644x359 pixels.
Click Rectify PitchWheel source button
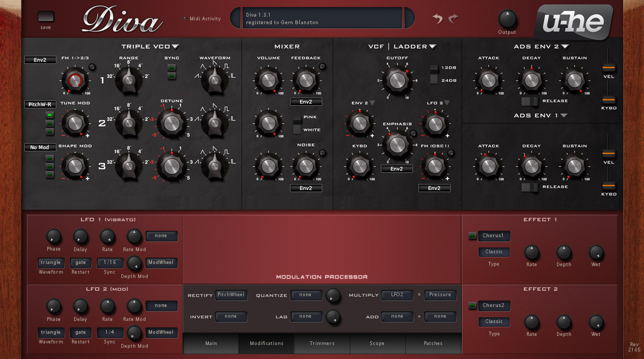click(231, 295)
